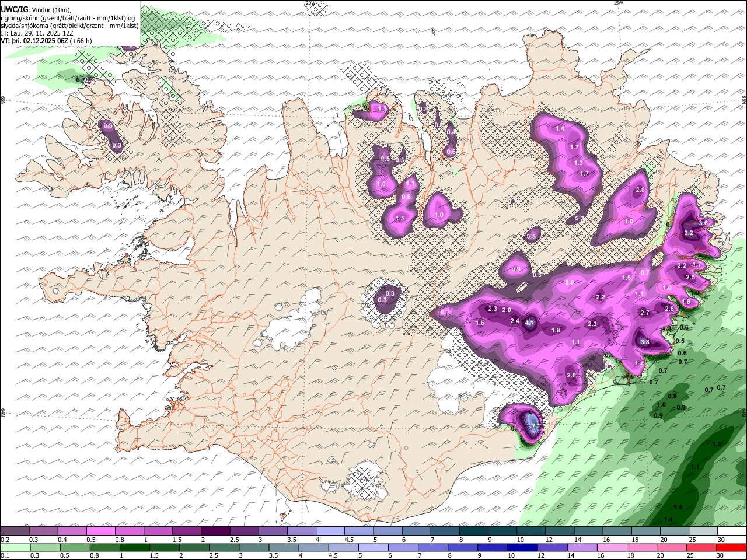Select the 4–4.5 pale lavender snow legend swatch
Image resolution: width=747 pixels, height=560 pixels.
tap(330, 531)
